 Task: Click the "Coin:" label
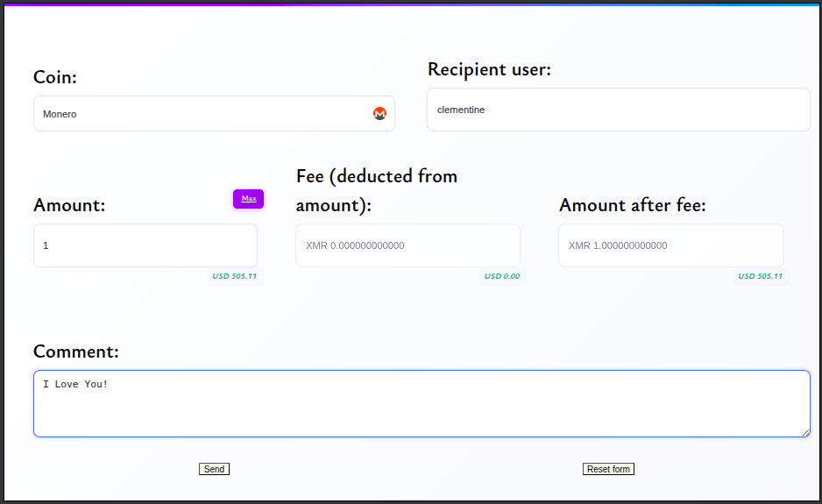[x=55, y=77]
